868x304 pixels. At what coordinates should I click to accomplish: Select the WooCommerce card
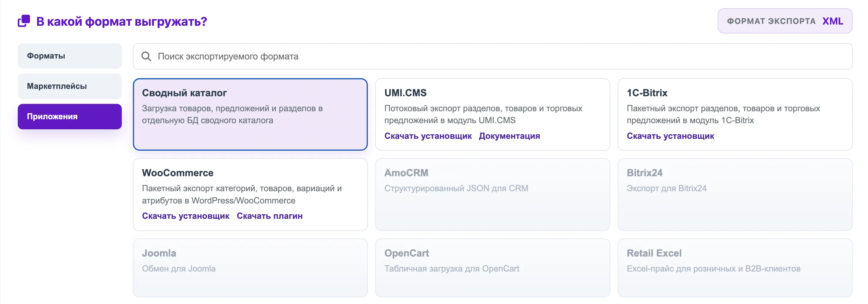coord(250,195)
